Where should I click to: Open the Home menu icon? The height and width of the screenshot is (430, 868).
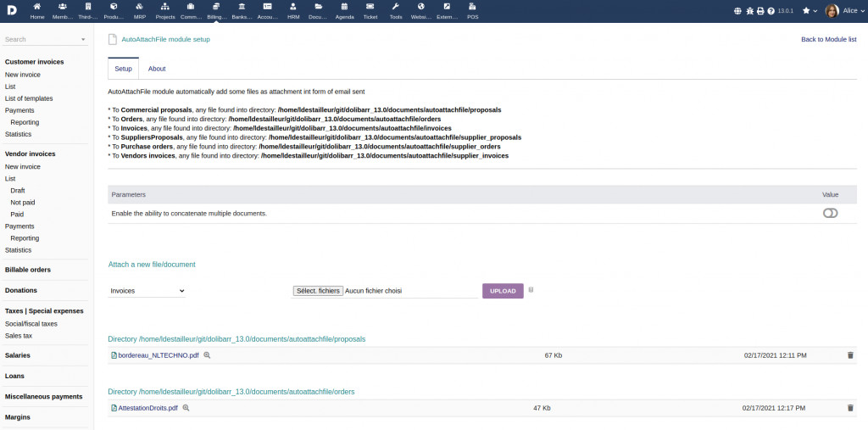[x=37, y=7]
